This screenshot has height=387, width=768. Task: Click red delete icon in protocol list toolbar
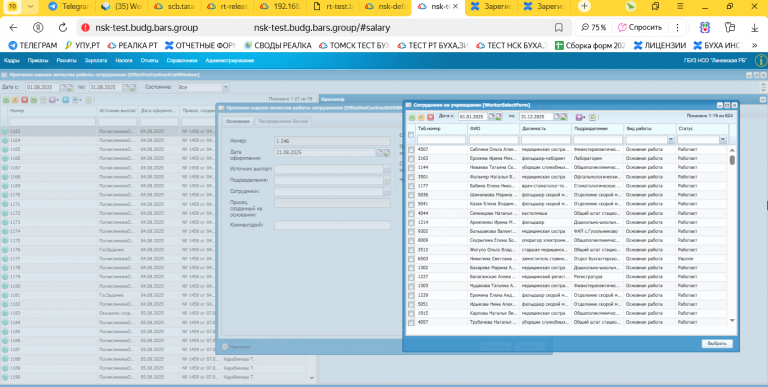point(24,100)
